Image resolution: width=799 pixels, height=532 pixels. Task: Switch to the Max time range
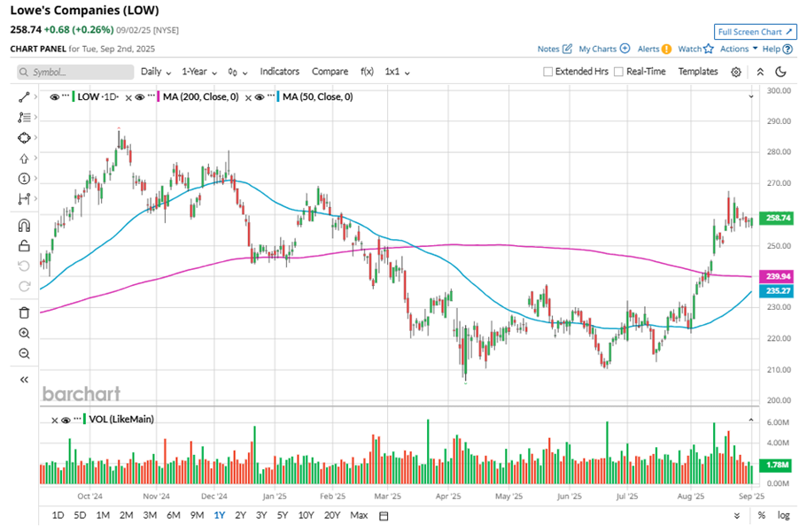point(359,515)
